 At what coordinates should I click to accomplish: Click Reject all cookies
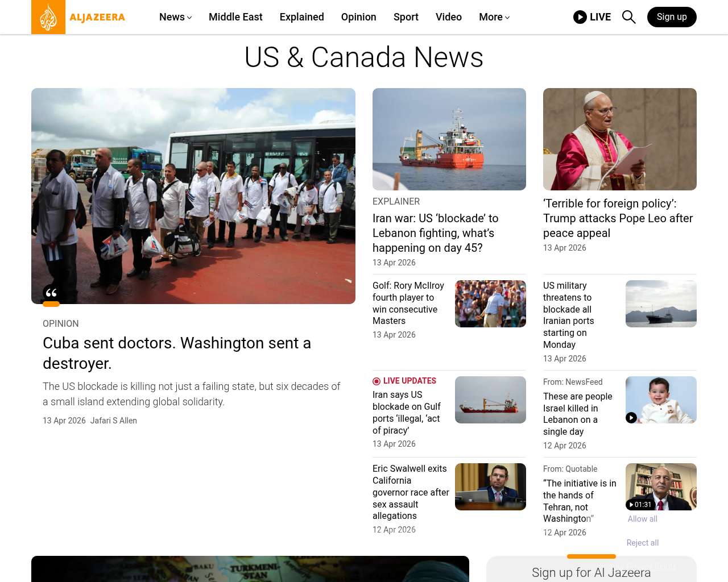(x=643, y=543)
